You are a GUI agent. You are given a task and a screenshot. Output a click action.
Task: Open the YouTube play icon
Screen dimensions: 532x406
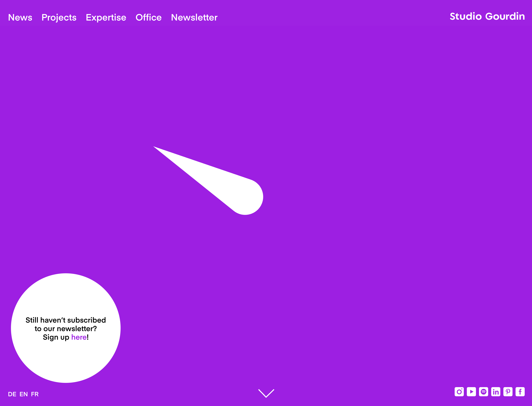pos(471,392)
